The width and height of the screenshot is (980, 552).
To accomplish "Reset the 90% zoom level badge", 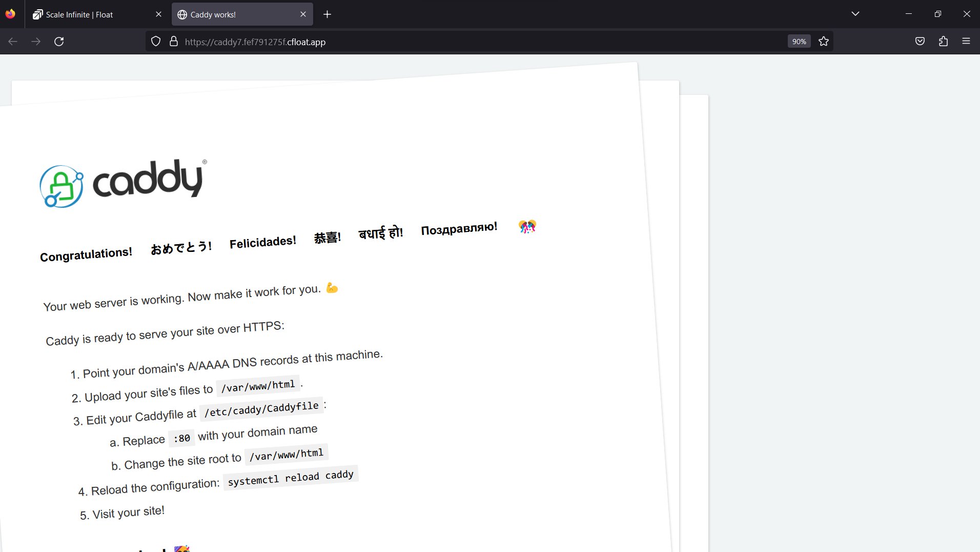I will 799,42.
